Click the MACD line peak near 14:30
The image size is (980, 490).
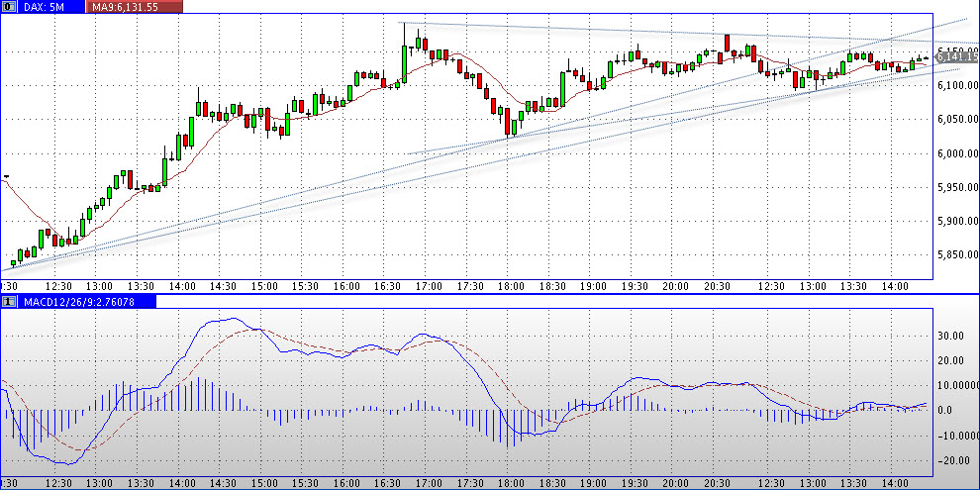[x=230, y=319]
